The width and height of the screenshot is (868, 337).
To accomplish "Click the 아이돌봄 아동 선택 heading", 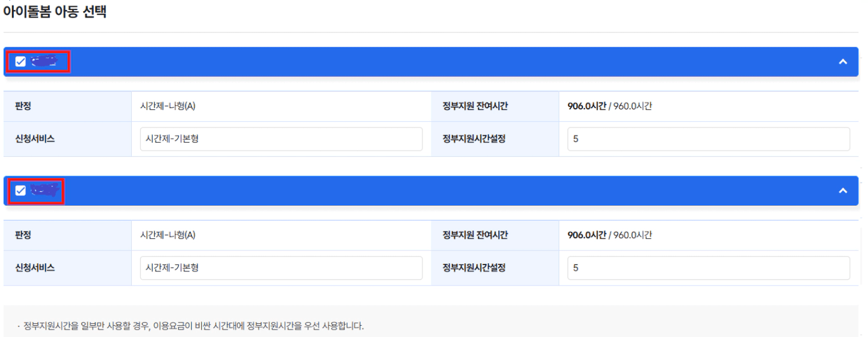I will (x=55, y=13).
